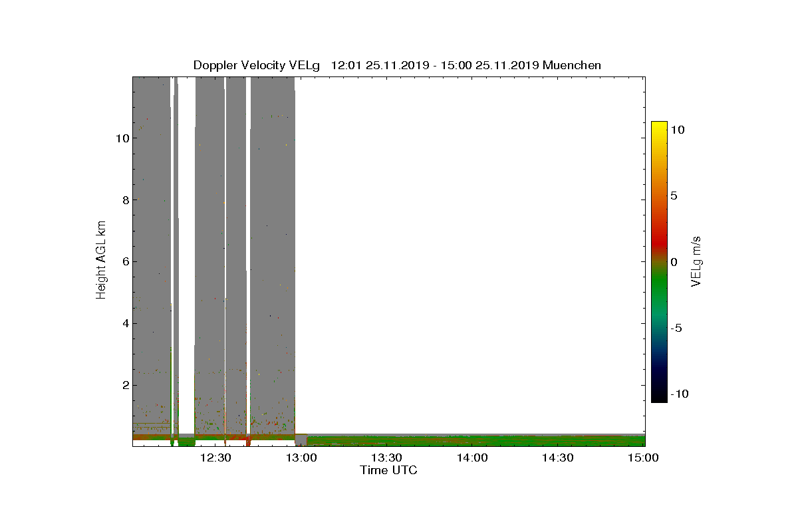
Task: Click the 6 km height tick label
Action: [x=125, y=261]
